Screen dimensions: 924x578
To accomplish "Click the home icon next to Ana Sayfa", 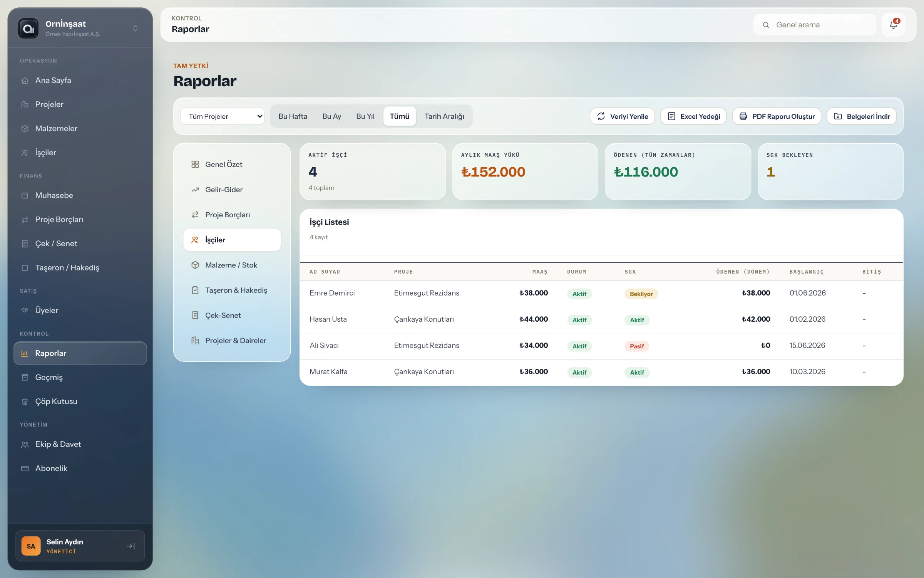I will pyautogui.click(x=25, y=81).
